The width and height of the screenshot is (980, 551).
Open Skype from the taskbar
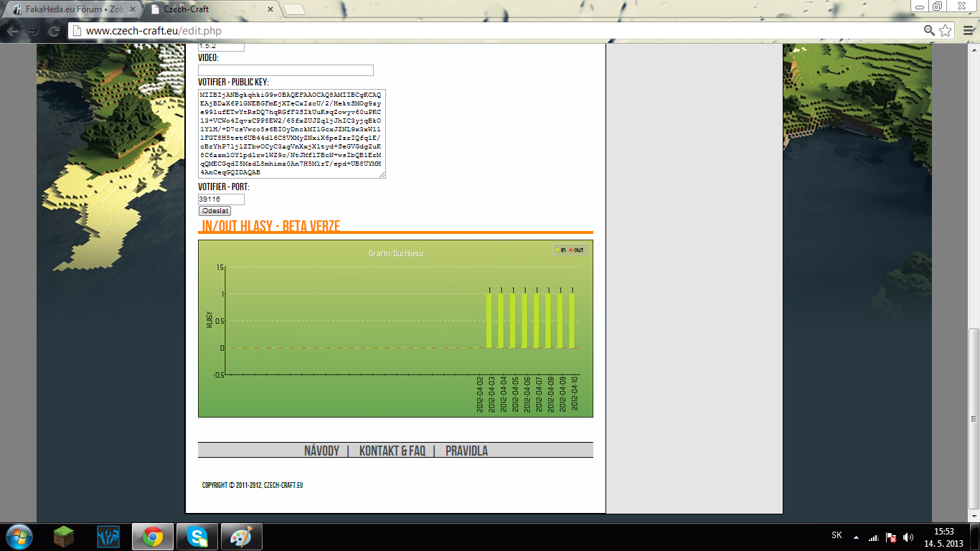click(x=197, y=537)
